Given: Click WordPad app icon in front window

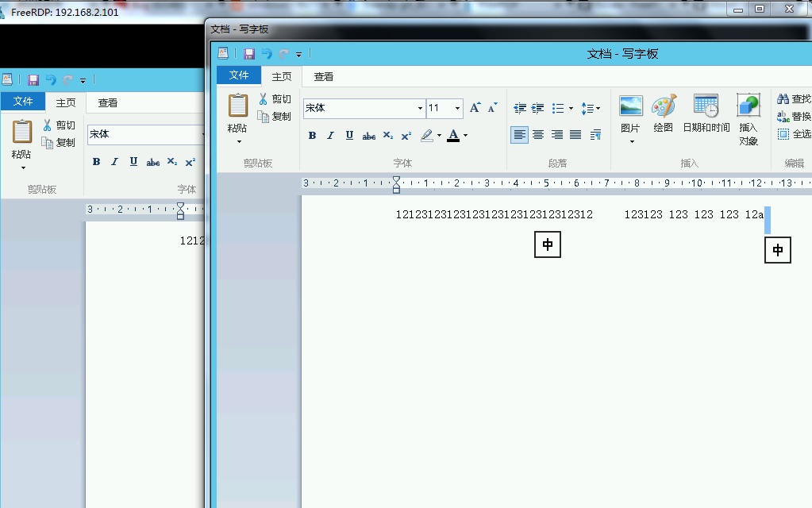Looking at the screenshot, I should [223, 53].
